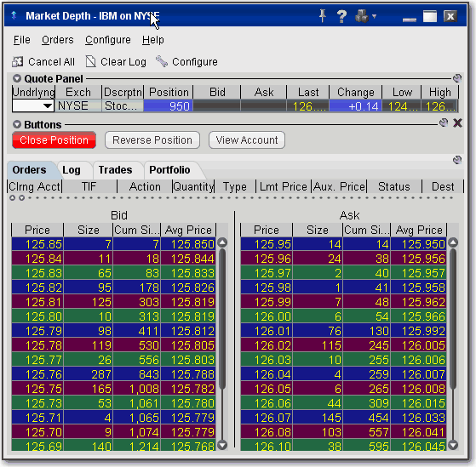Click the View Account button
Viewport: 476px width, 467px height.
[x=247, y=140]
